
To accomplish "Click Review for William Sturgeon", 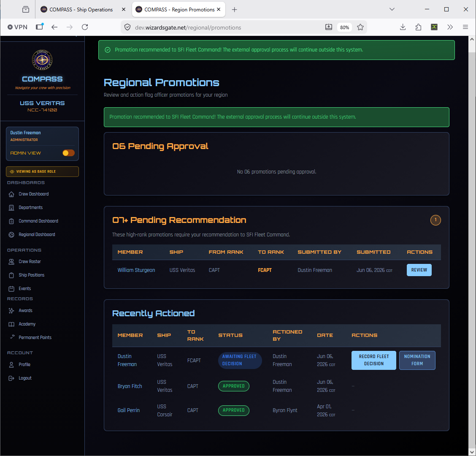I will 419,270.
